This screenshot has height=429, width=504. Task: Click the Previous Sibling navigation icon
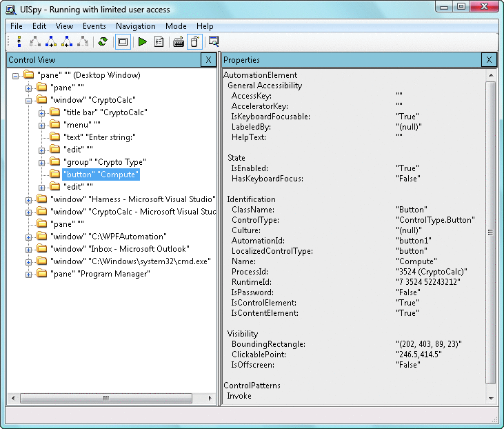pyautogui.click(x=67, y=42)
